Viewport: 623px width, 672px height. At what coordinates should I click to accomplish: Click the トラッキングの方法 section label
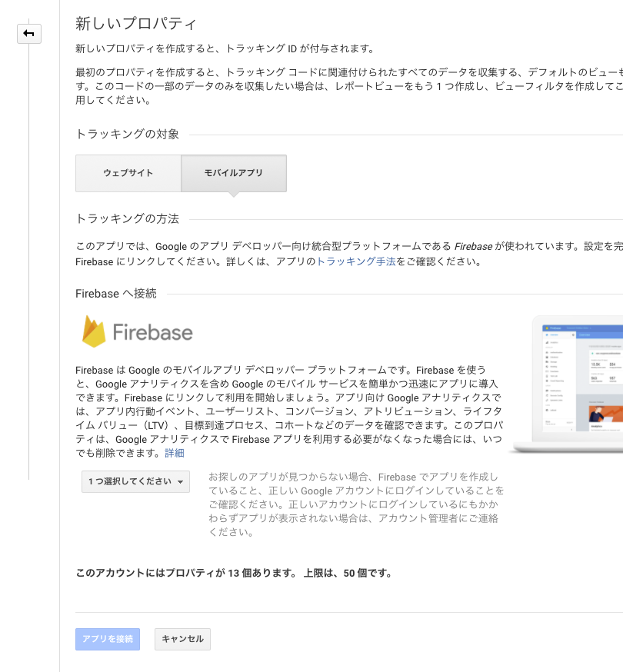pyautogui.click(x=128, y=218)
